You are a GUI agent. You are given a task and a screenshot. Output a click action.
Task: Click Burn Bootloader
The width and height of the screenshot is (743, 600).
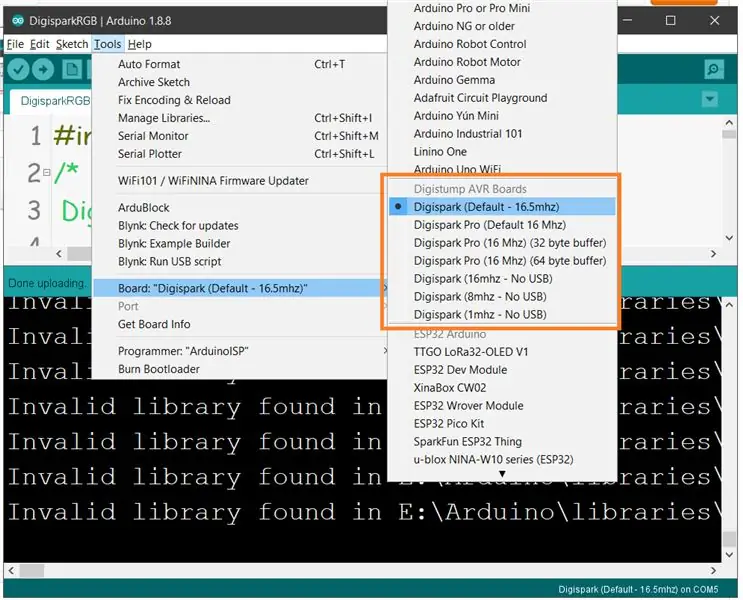(x=240, y=369)
